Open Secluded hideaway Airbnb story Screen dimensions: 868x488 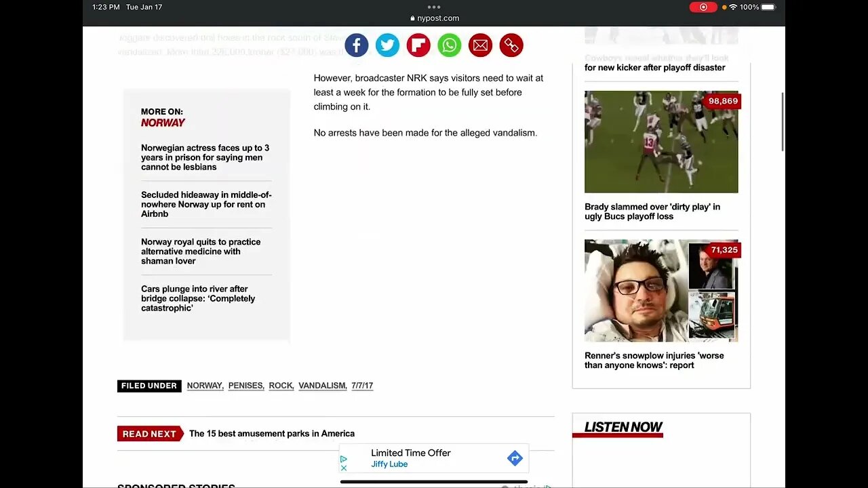(206, 204)
